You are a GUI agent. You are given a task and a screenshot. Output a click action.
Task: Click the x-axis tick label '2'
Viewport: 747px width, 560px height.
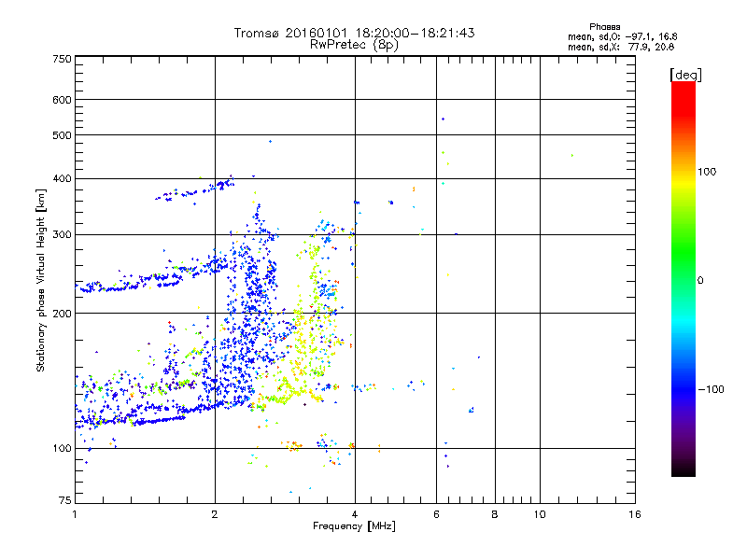[x=215, y=514]
